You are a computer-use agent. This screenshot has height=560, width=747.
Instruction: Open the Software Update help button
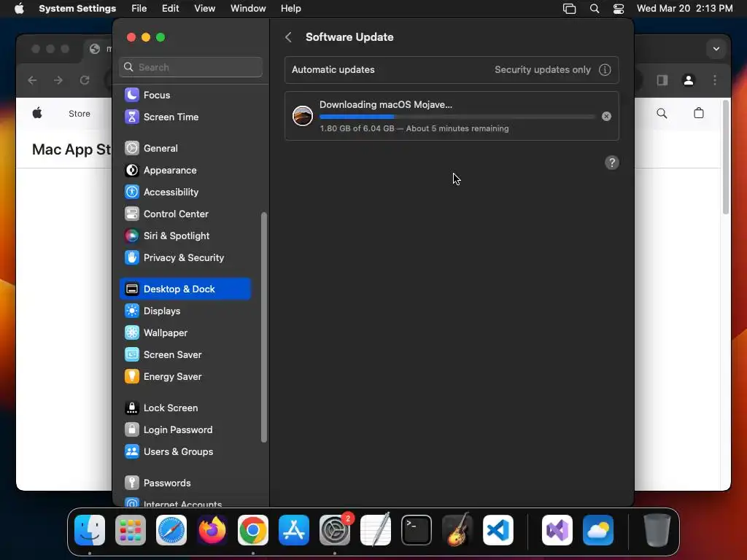612,163
